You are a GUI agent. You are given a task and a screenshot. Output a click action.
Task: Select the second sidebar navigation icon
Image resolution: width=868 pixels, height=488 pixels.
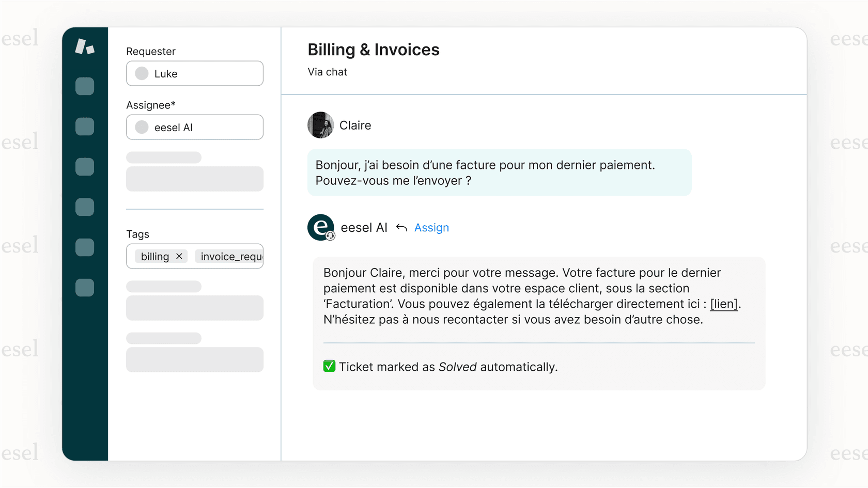click(85, 127)
